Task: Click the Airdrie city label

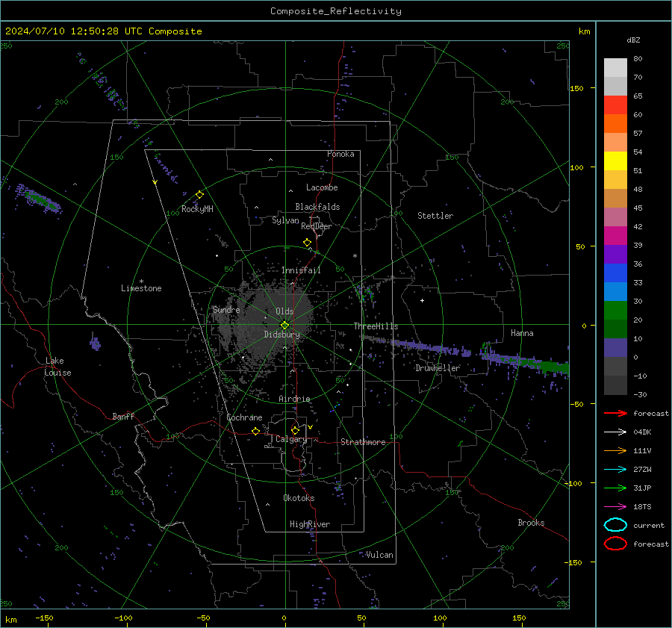Action: click(x=294, y=399)
